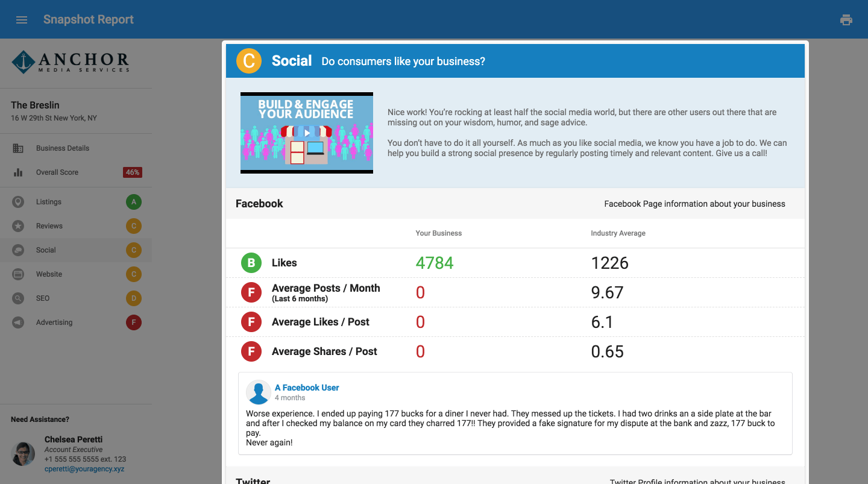Email Chelsea Peretti via her address link
Screen dimensions: 868x484
click(x=84, y=468)
